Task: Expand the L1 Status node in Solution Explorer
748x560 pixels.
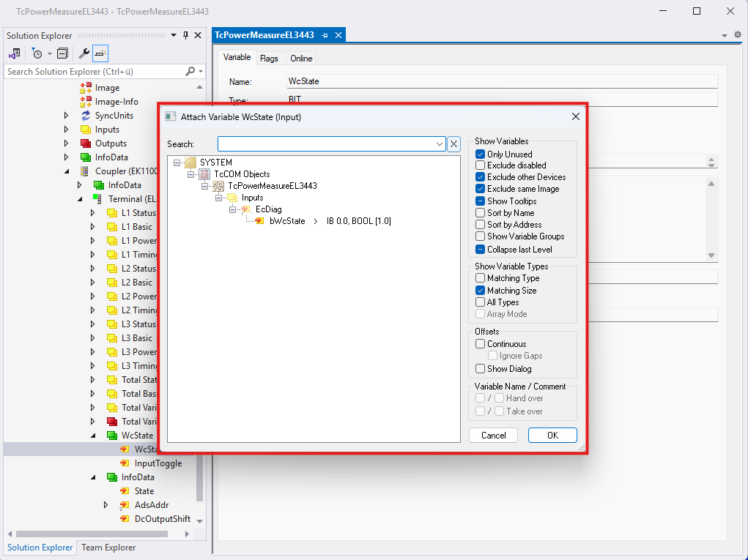Action: pyautogui.click(x=92, y=213)
